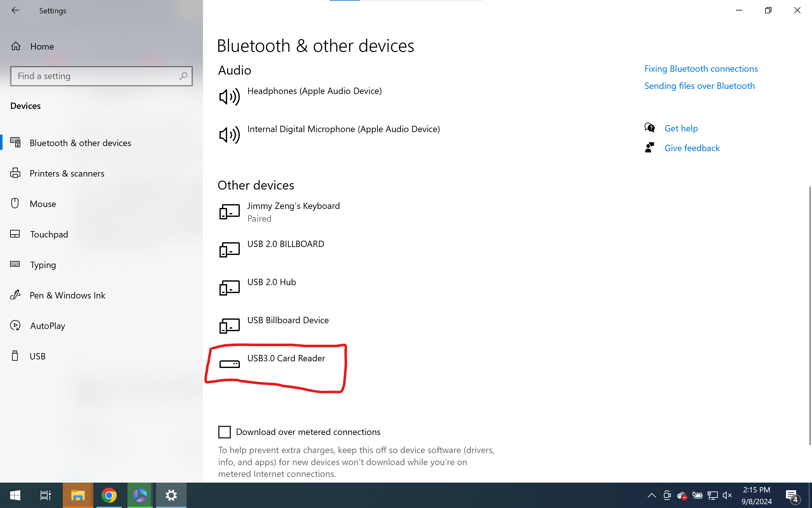Open the Mouse settings page

[x=101, y=204]
